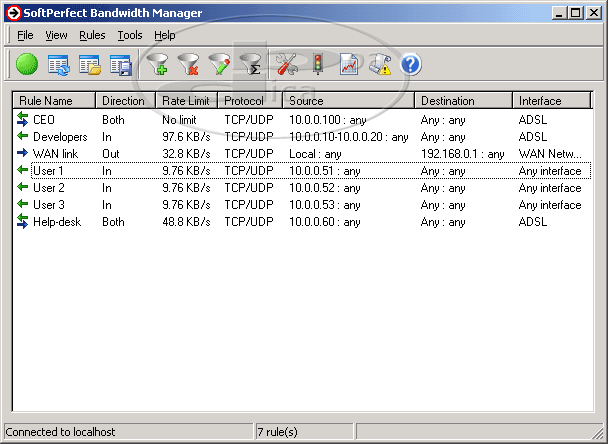Sort rules by Rate Limit column header

click(x=187, y=101)
